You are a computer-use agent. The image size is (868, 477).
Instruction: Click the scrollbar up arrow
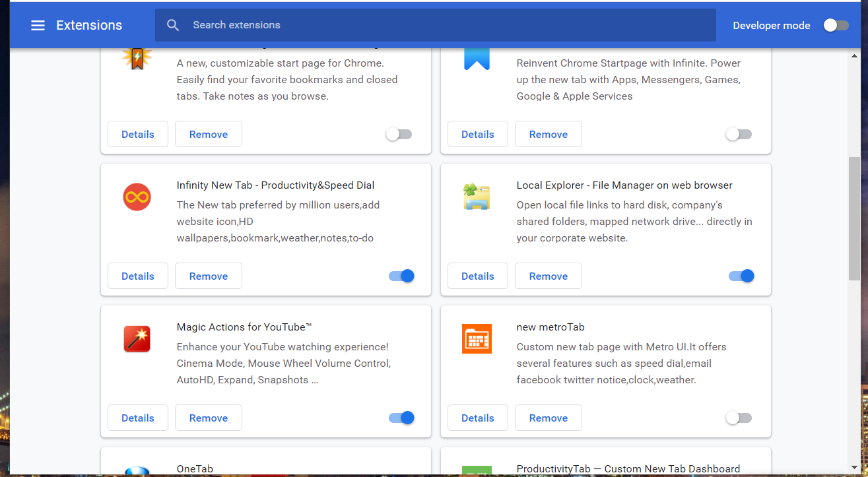[854, 56]
